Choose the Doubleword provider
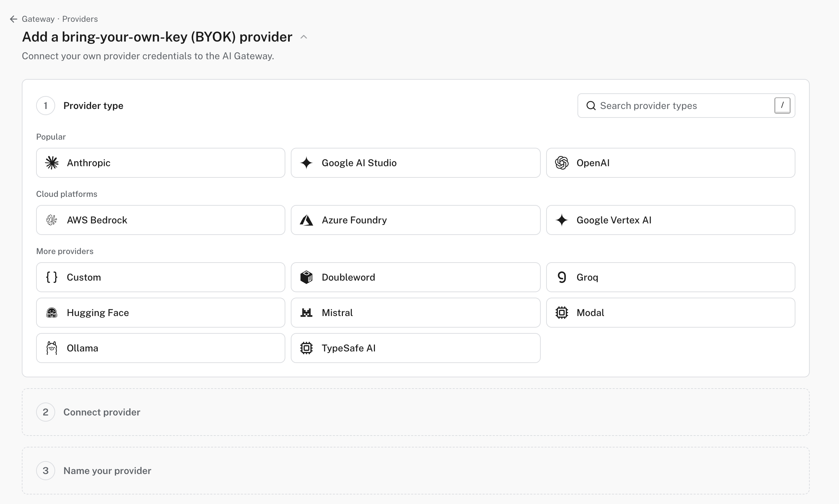Screen dimensions: 839x504 click(415, 277)
